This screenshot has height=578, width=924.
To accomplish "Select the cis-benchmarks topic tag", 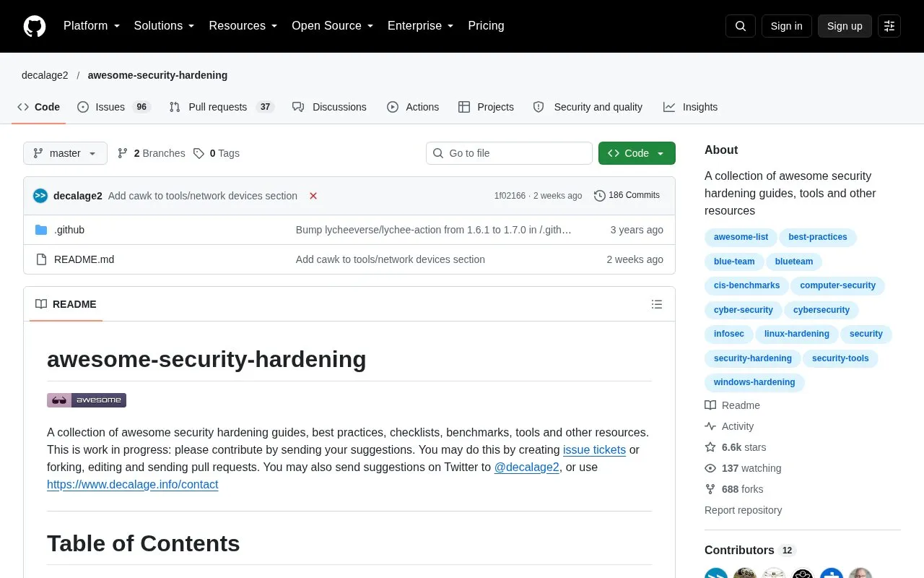I will 746,285.
